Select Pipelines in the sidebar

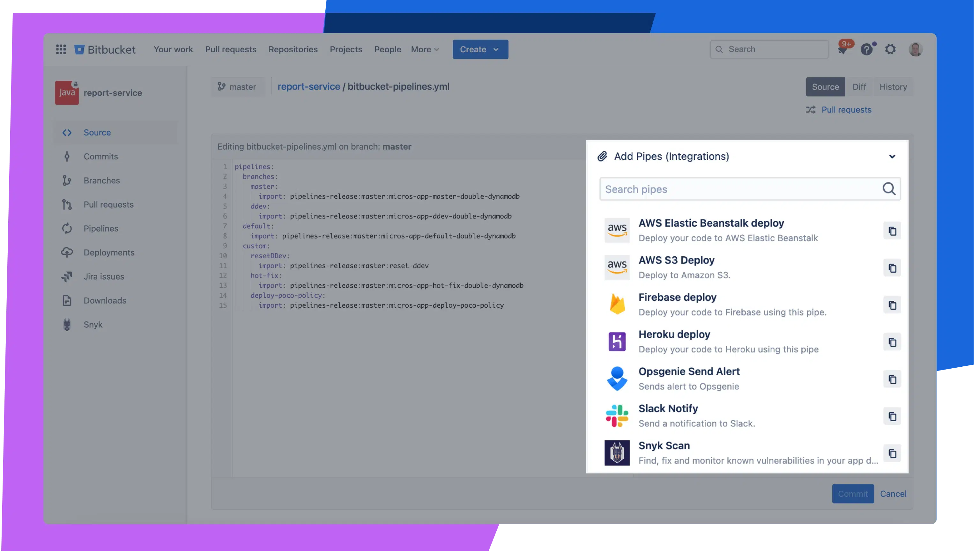116,228
